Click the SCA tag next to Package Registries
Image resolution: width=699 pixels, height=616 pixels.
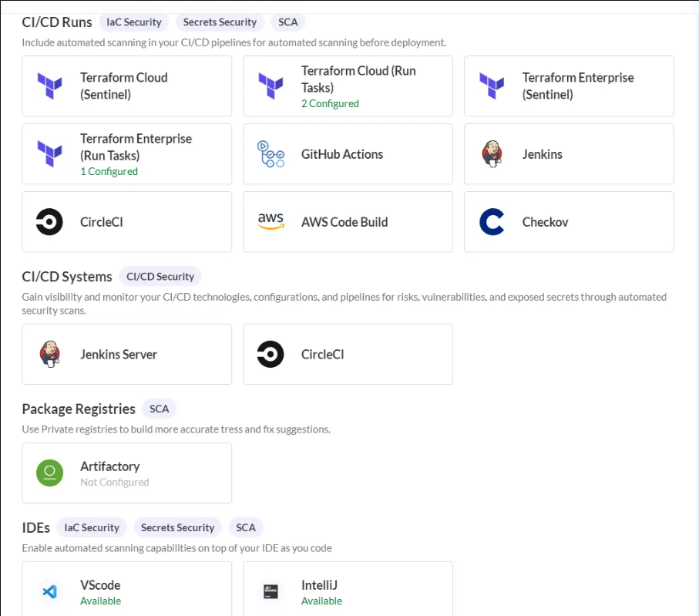coord(160,409)
